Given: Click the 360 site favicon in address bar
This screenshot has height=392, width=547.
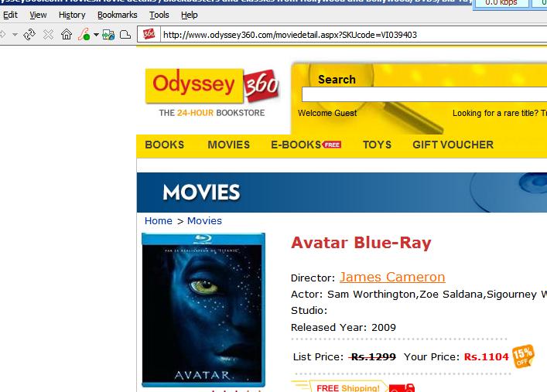Looking at the screenshot, I should (149, 34).
